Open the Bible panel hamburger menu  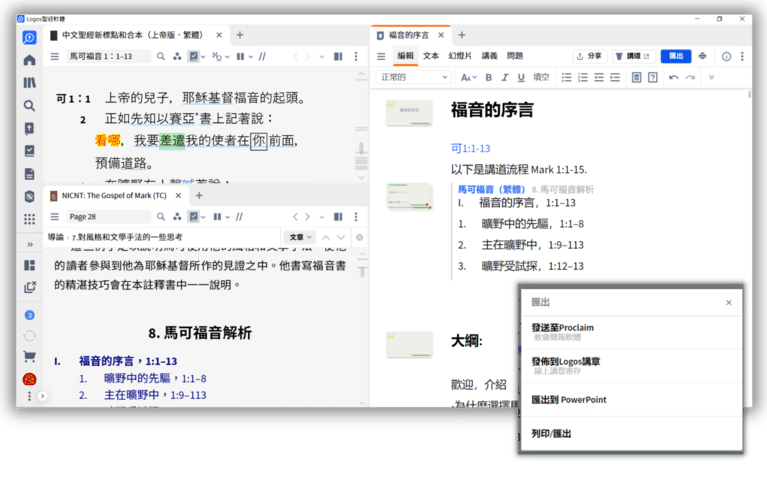point(55,56)
